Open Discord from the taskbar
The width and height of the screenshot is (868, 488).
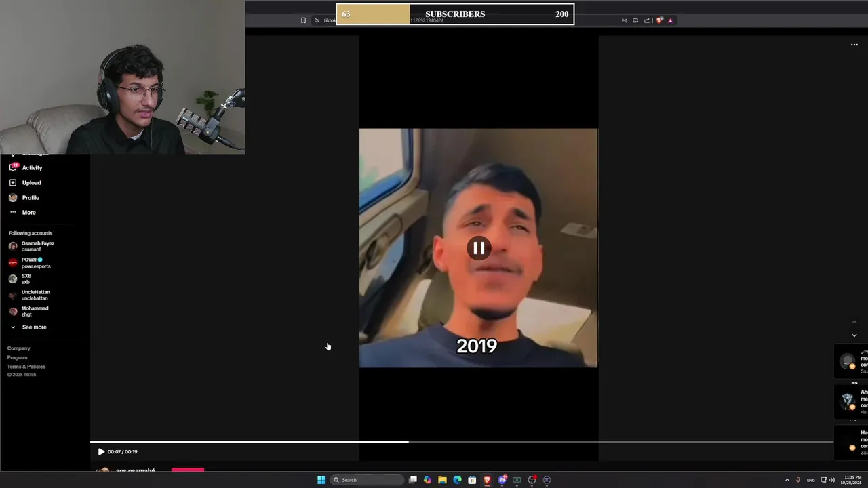click(502, 480)
